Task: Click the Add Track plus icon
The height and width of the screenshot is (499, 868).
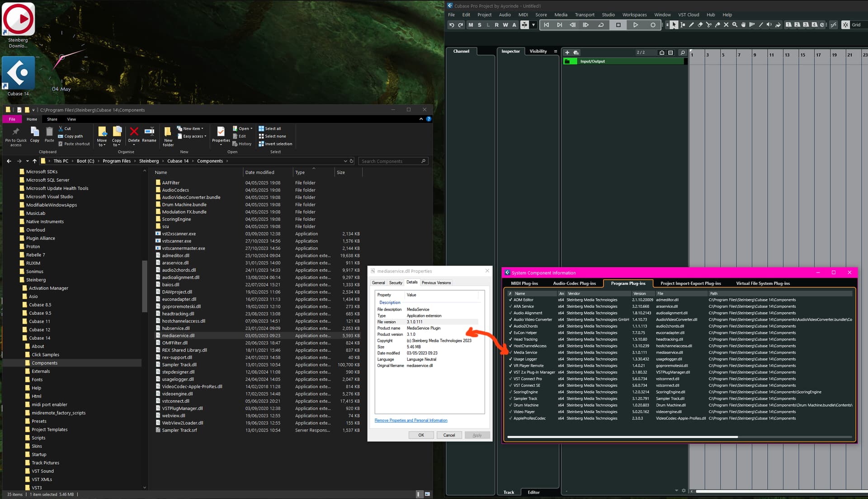Action: tap(567, 52)
